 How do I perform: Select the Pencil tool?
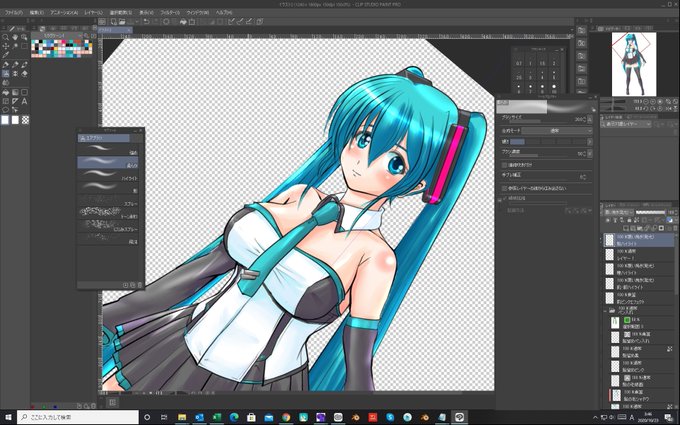[x=15, y=65]
